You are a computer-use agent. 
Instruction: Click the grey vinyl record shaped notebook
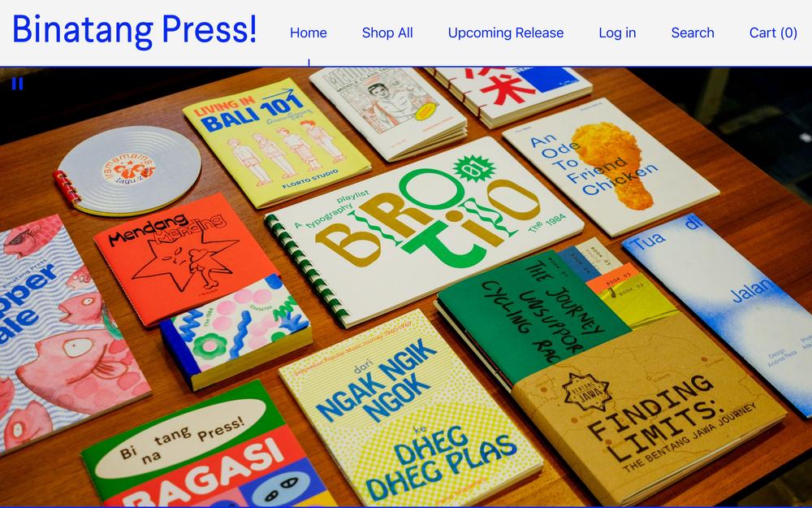click(128, 171)
